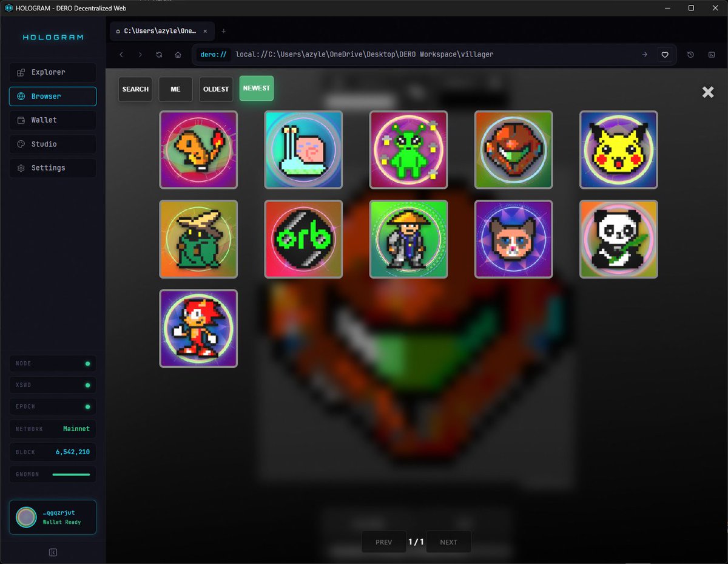728x564 pixels.
Task: Select the panda avatar
Action: tap(619, 239)
